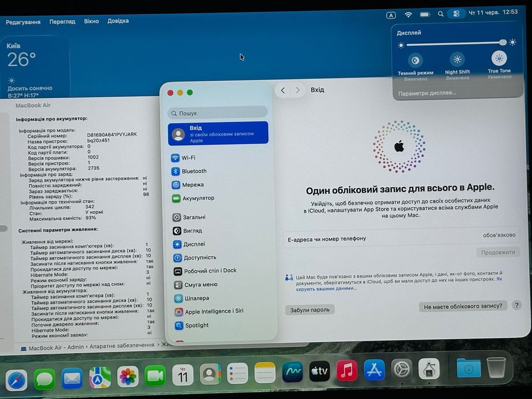Go forward with the right chevron
Viewport: 532px width, 399px height.
(298, 90)
